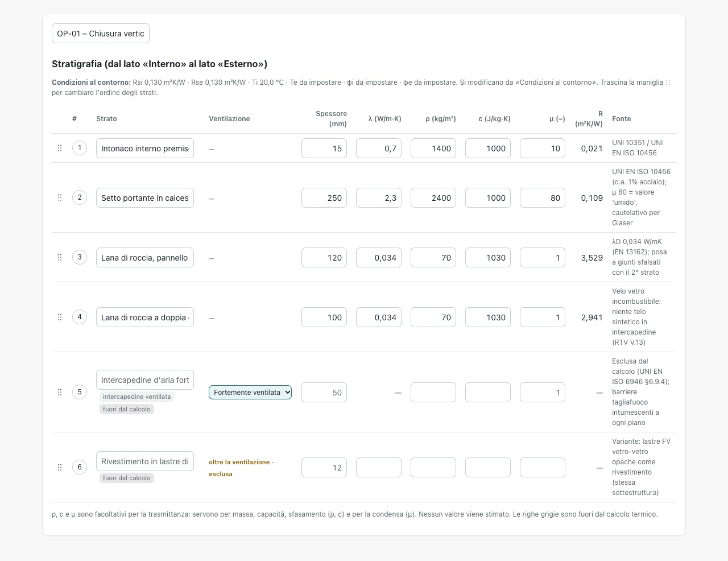This screenshot has width=728, height=561.
Task: Click empty lambda field in row 6
Action: [x=379, y=468]
